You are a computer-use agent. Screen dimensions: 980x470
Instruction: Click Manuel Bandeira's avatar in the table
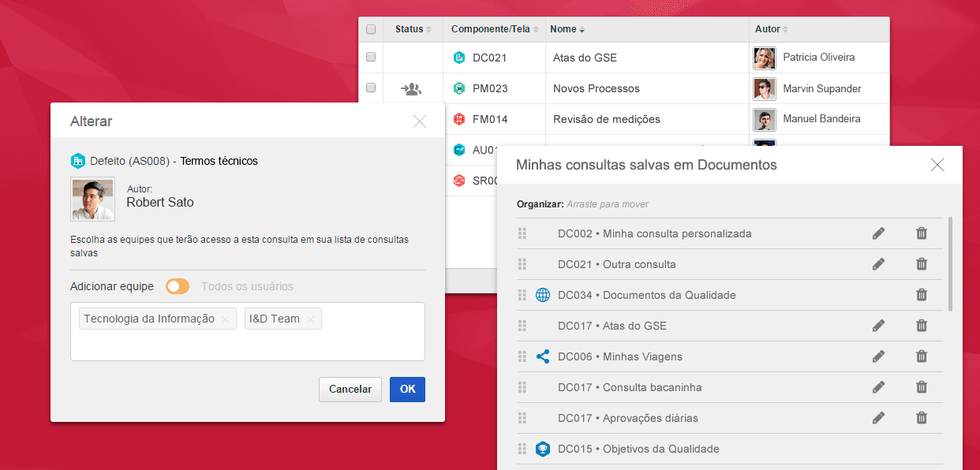765,119
